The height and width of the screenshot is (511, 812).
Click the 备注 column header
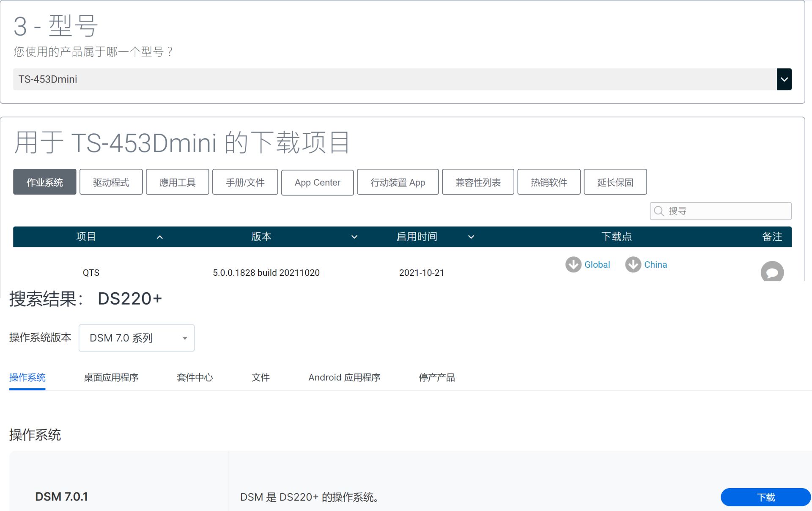pyautogui.click(x=772, y=236)
